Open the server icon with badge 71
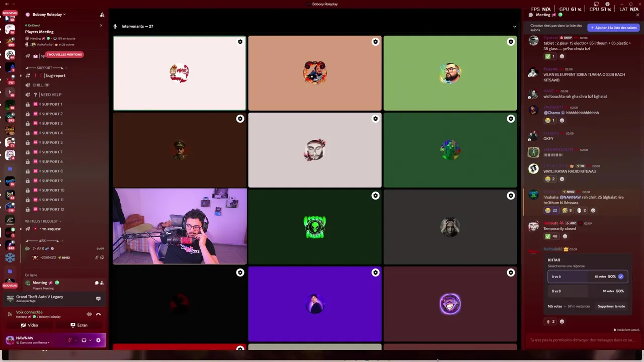The width and height of the screenshot is (644, 362). (10, 142)
